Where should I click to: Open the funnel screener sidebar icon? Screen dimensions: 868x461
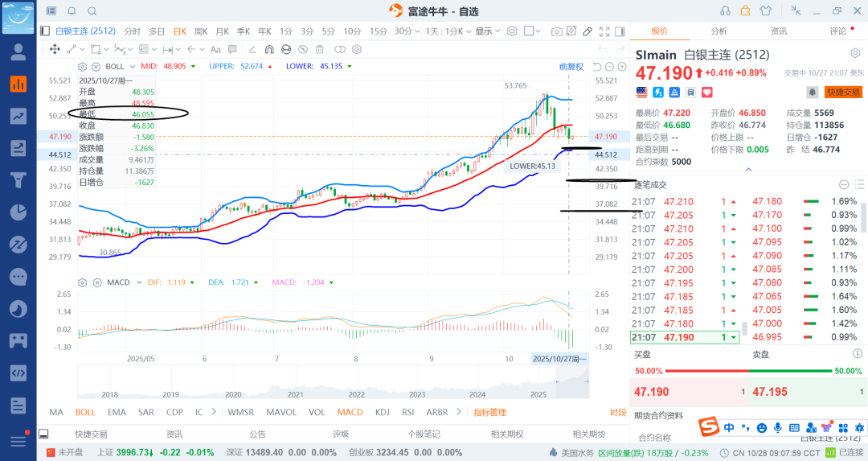pos(18,180)
